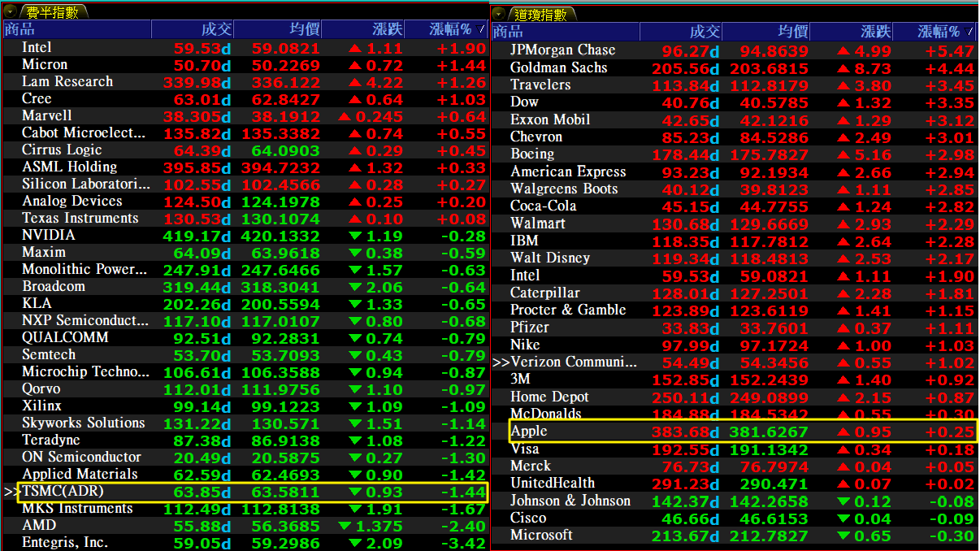The image size is (980, 551).
Task: Select Intel row in 道瓊指數 panel
Action: pos(734,276)
